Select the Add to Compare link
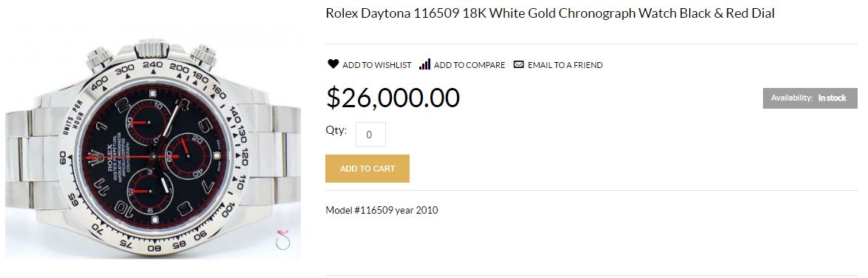This screenshot has width=868, height=278. pos(469,65)
